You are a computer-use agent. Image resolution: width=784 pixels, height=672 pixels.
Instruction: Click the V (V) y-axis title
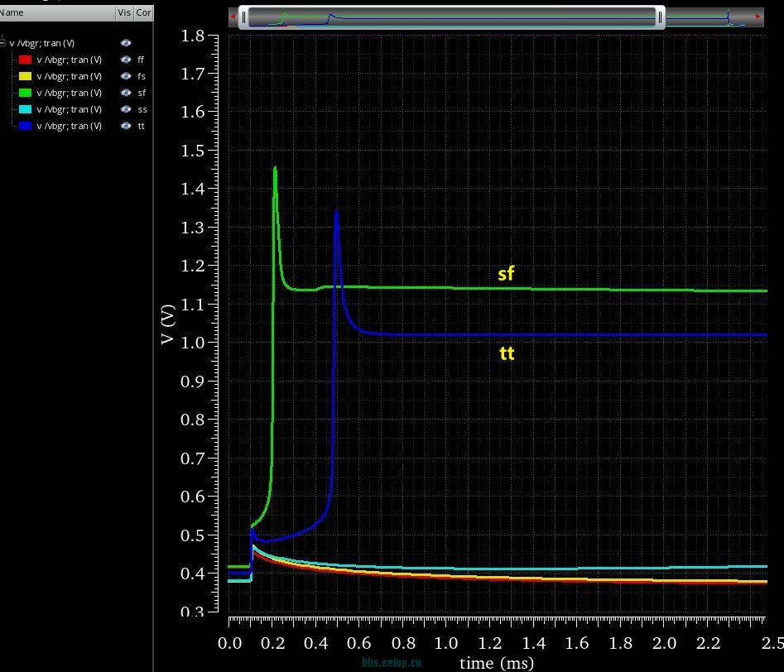[x=168, y=324]
